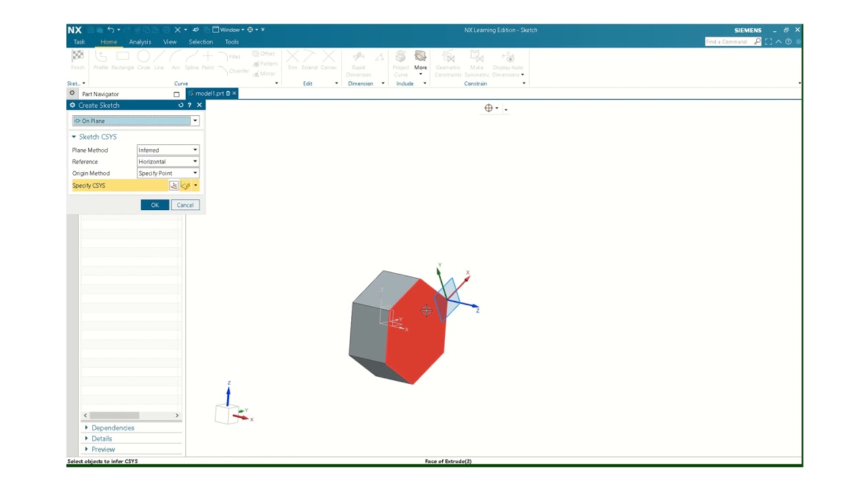The image size is (868, 488).
Task: Open the Window dropdown in title bar
Action: tap(229, 30)
